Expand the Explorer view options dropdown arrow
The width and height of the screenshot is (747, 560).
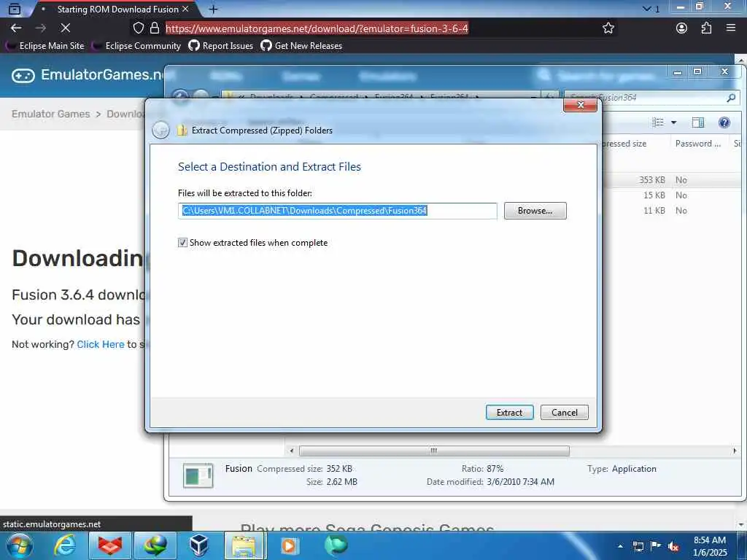tap(673, 122)
